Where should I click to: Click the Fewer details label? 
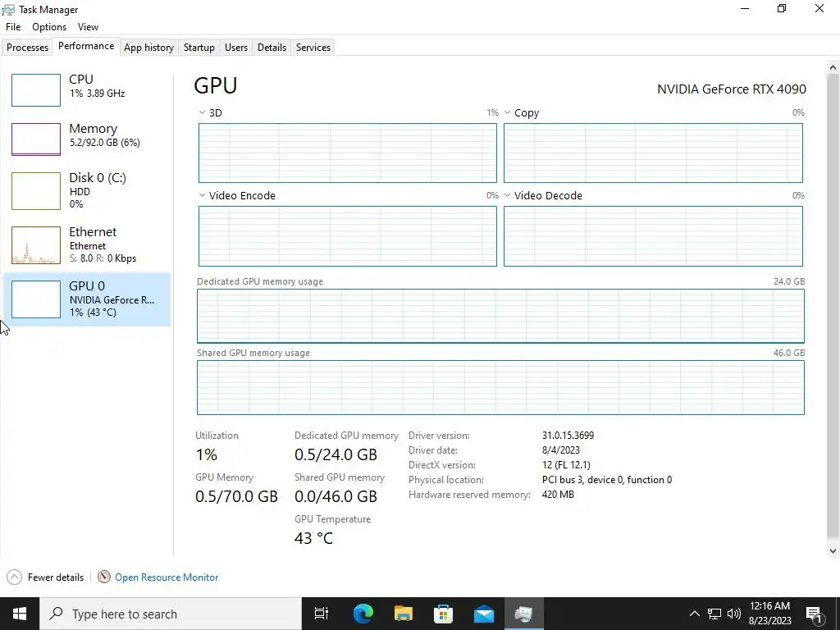[56, 577]
